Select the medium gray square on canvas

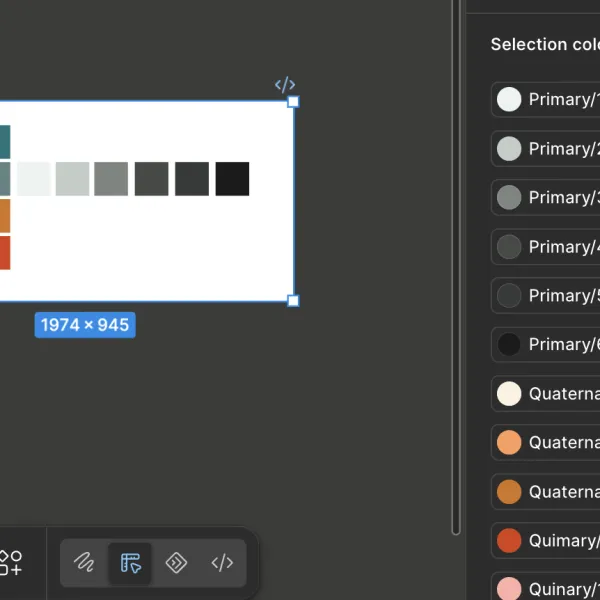tap(111, 179)
